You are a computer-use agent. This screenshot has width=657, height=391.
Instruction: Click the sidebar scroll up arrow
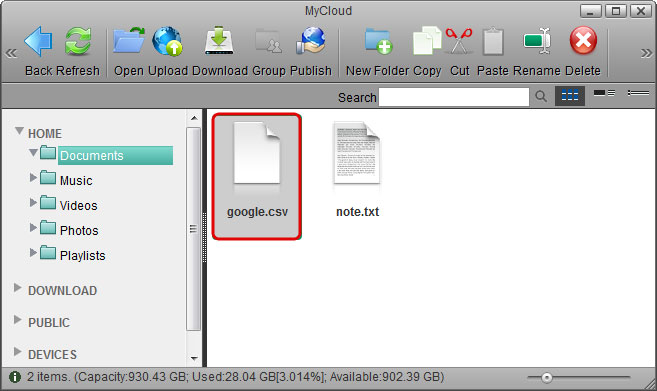pos(194,118)
